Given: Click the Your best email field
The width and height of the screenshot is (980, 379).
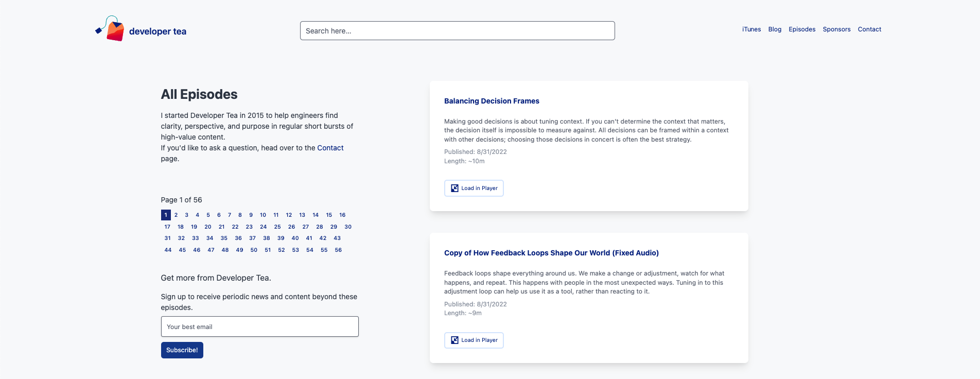Looking at the screenshot, I should click(259, 326).
